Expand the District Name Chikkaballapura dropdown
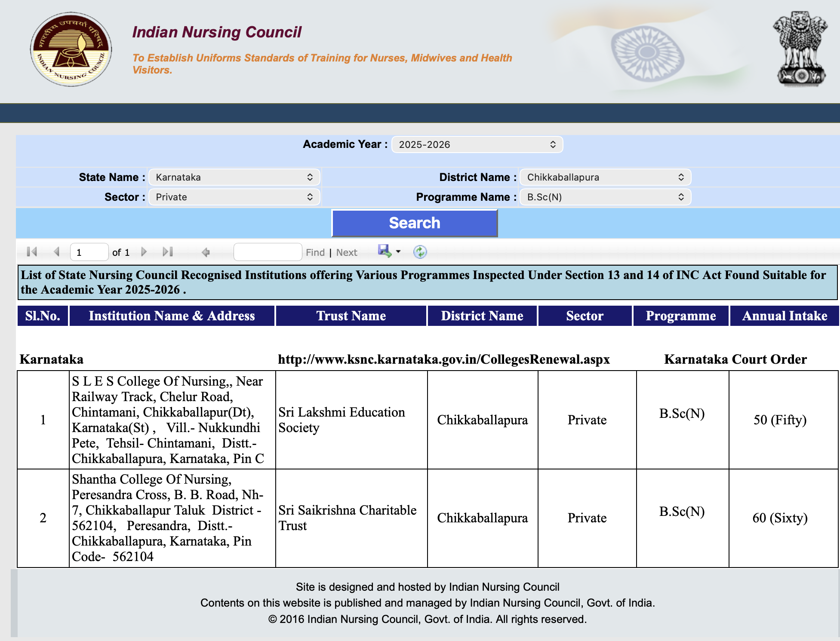Screen dimensions: 840x641 (x=605, y=177)
